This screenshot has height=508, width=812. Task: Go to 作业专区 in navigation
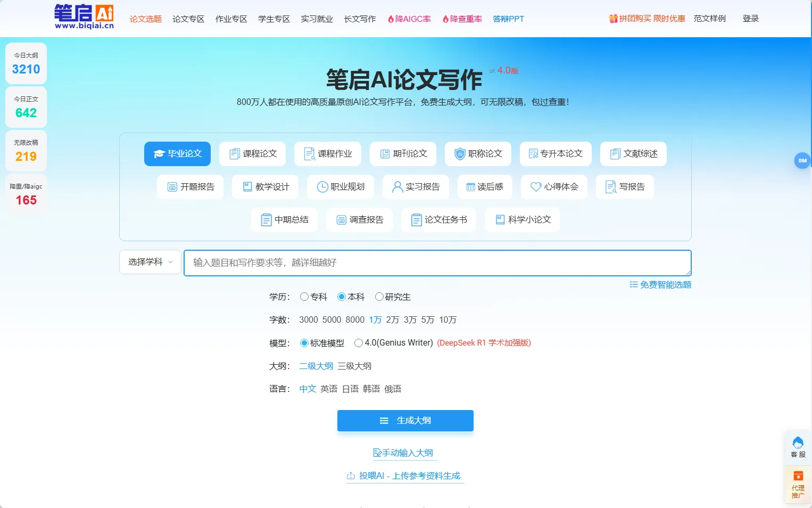pos(231,19)
